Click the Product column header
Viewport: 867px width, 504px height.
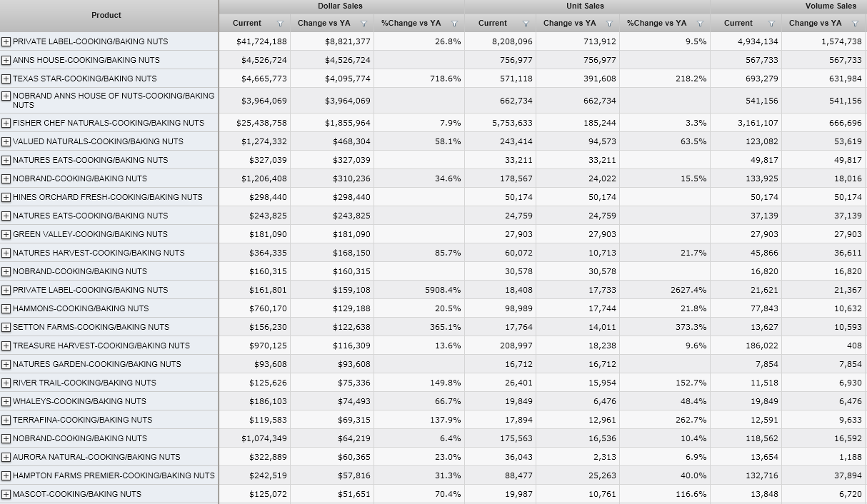click(106, 15)
